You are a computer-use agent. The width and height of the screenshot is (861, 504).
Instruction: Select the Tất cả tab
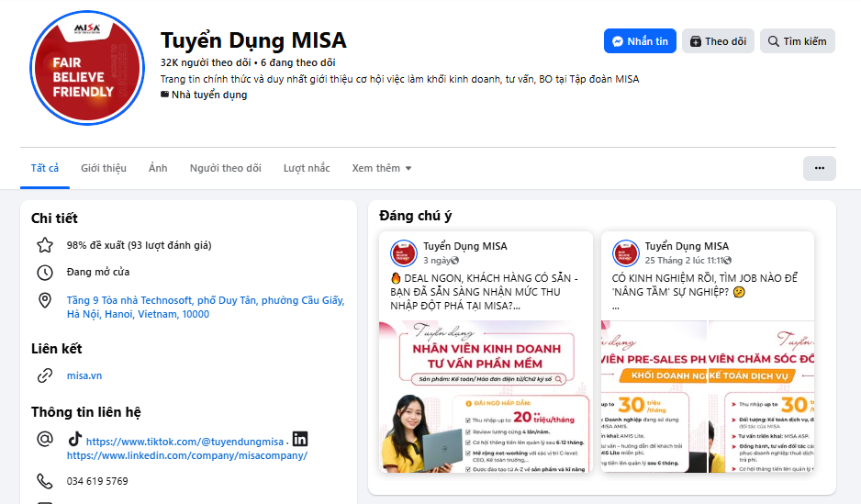click(44, 168)
